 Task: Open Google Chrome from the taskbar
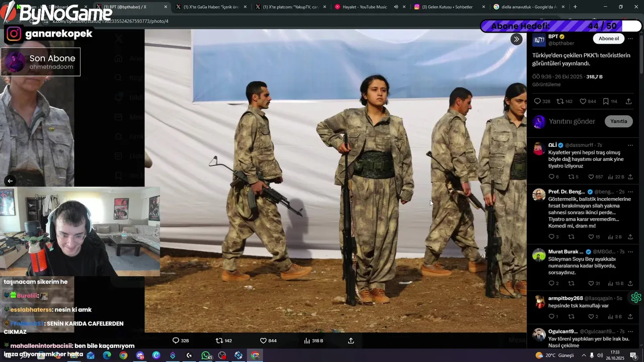pyautogui.click(x=123, y=355)
